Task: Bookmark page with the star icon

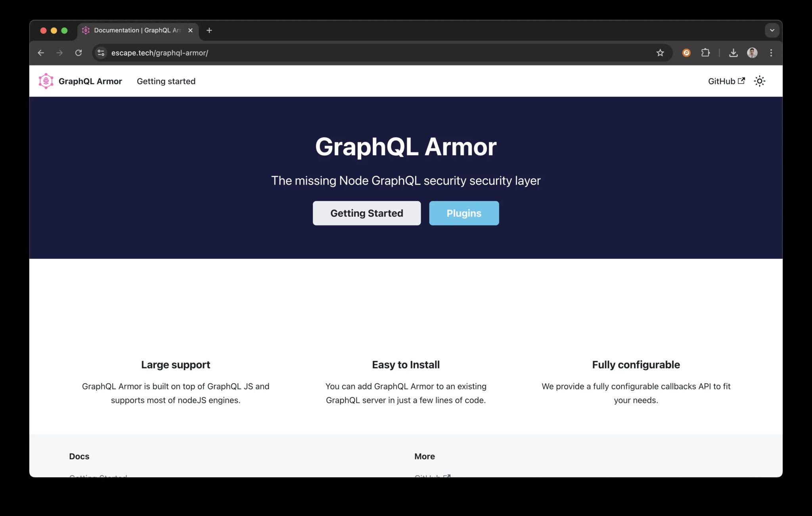Action: click(x=660, y=53)
